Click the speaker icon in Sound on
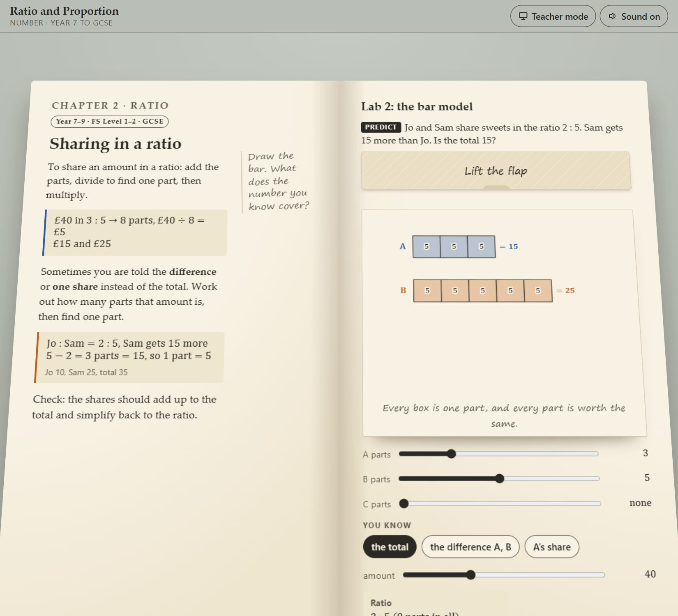The height and width of the screenshot is (616, 678). click(x=612, y=16)
